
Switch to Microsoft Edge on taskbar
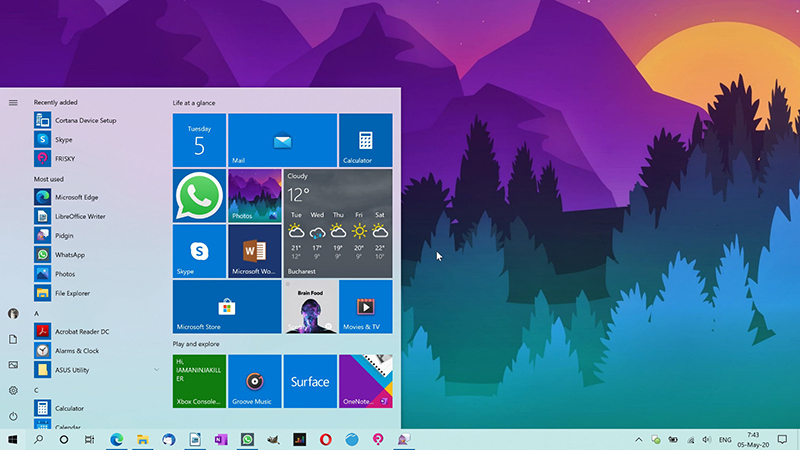(116, 439)
